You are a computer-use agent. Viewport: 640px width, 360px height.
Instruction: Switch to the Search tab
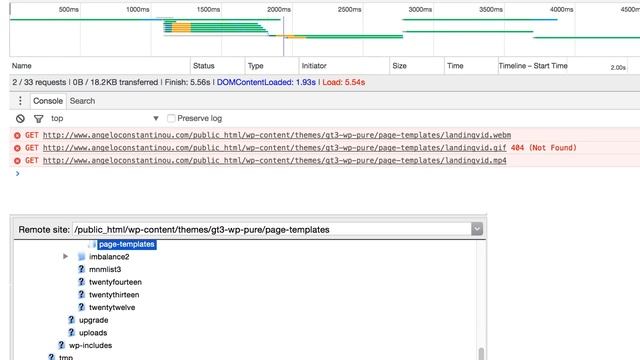point(82,101)
